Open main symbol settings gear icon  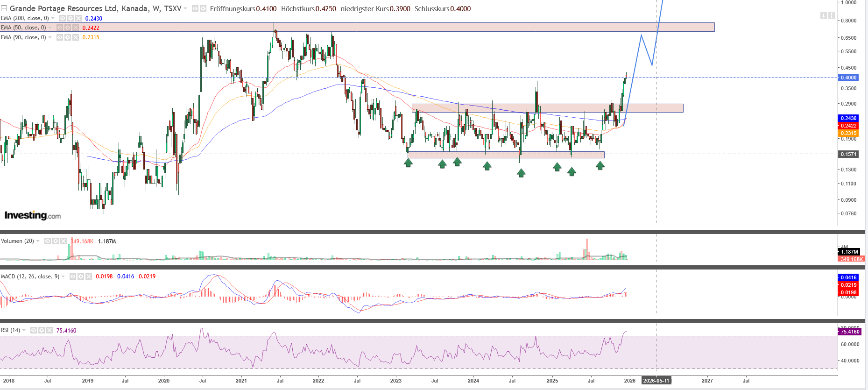coord(203,8)
